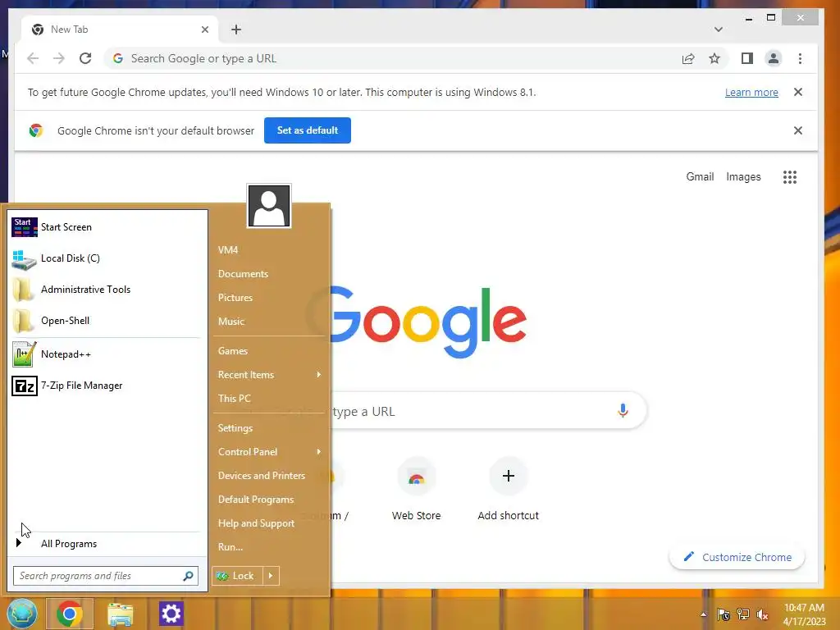This screenshot has width=840, height=630.
Task: Click the share page icon in address bar
Action: tap(688, 58)
